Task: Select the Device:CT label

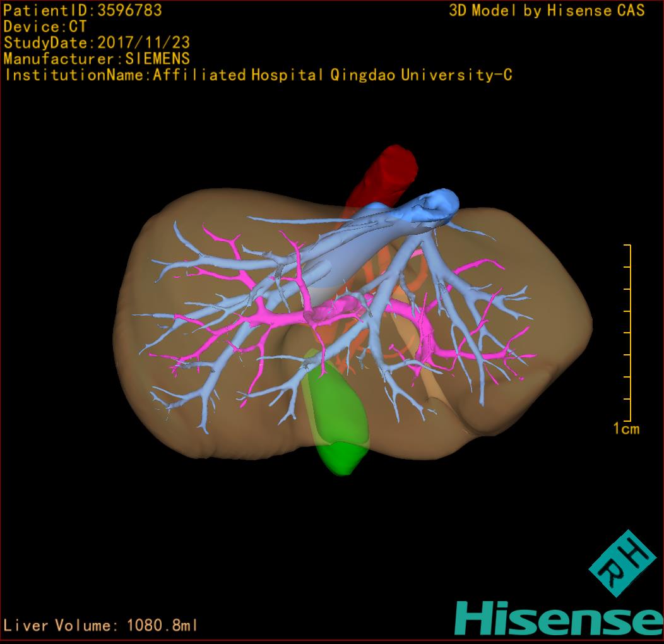Action: pos(45,27)
